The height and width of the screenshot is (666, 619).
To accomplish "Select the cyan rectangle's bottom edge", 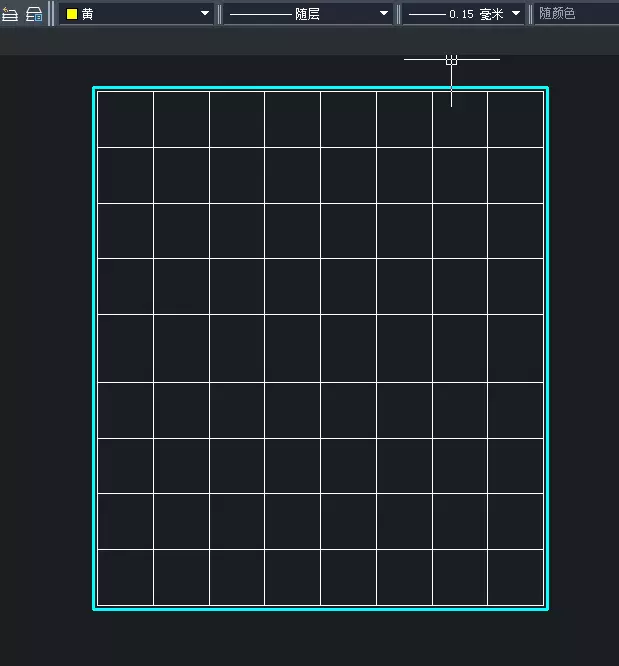I will pos(320,608).
